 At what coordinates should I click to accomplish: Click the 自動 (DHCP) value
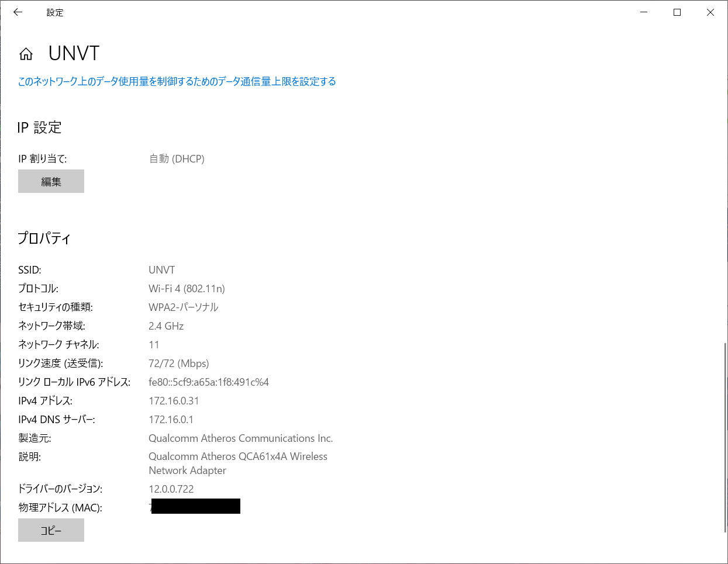(177, 159)
